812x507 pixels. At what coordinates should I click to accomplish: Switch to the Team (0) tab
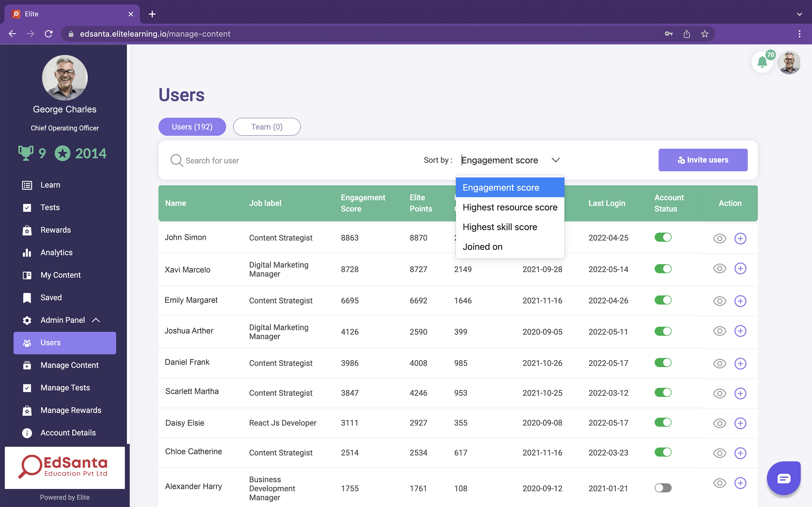pos(267,127)
